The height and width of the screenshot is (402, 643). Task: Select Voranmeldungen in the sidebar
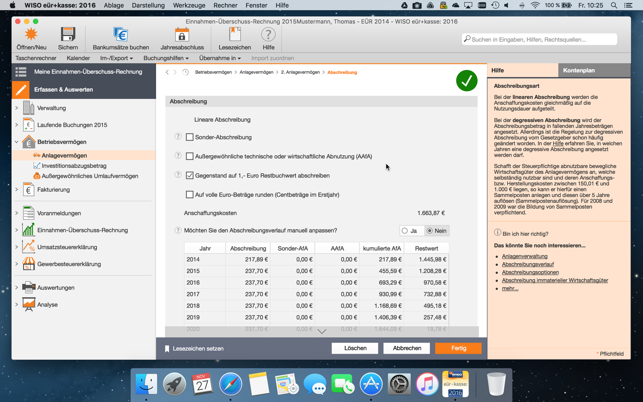click(x=59, y=213)
